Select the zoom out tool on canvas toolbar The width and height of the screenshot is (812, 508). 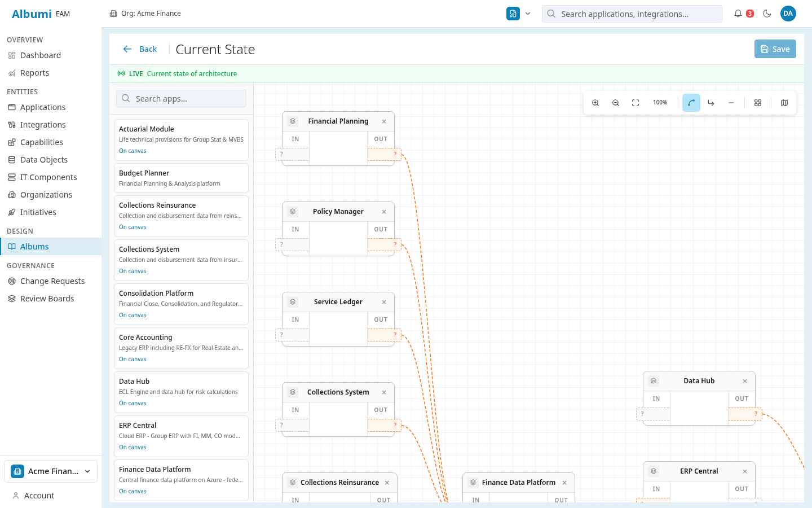pyautogui.click(x=615, y=102)
